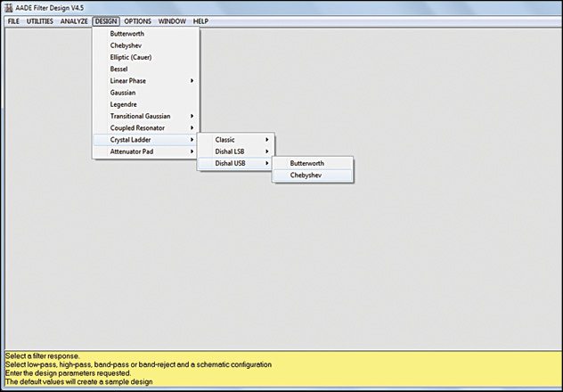Open the Attenuator Pad submenu

point(132,151)
